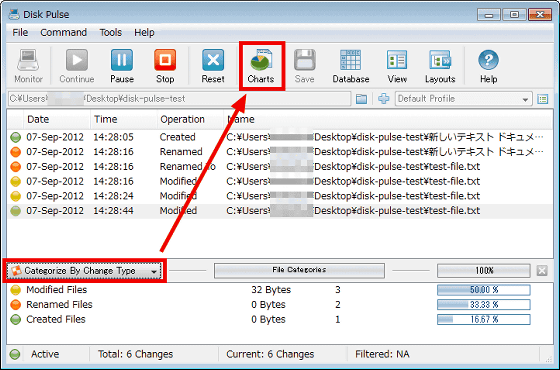
Task: Close the categories pane with X icon
Action: 542,271
